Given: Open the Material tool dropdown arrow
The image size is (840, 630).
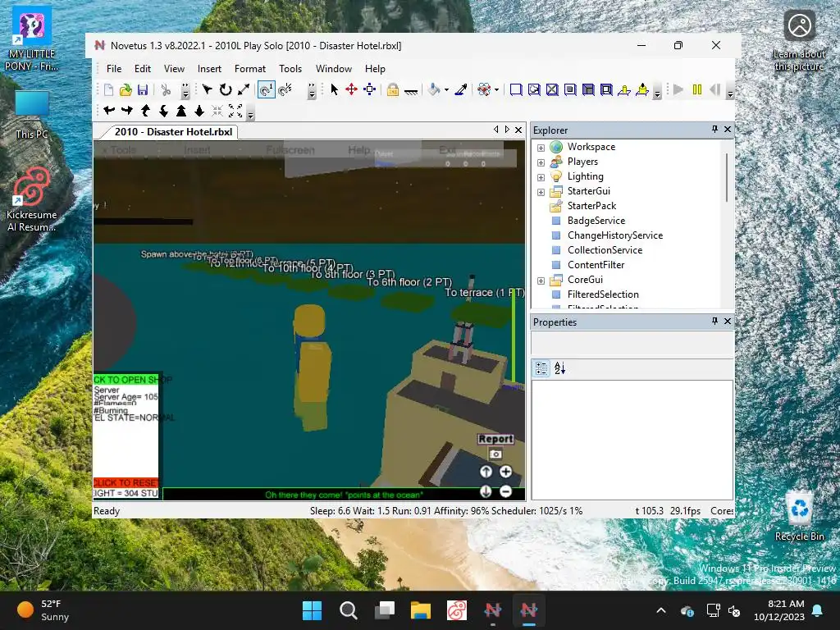Looking at the screenshot, I should pyautogui.click(x=496, y=90).
